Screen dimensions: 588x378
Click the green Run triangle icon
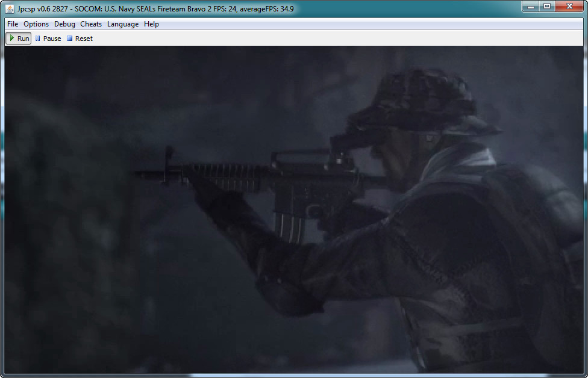11,38
